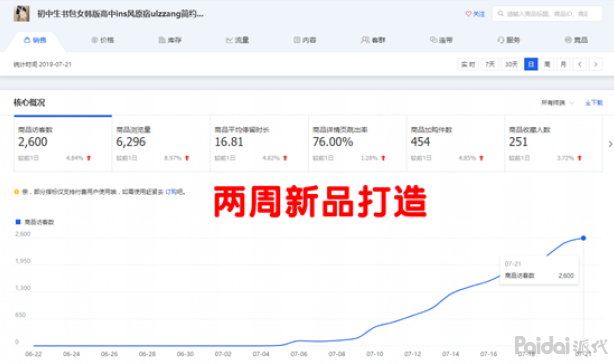The width and height of the screenshot is (614, 364).
Task: Click the product thumbnail image
Action: (22, 14)
